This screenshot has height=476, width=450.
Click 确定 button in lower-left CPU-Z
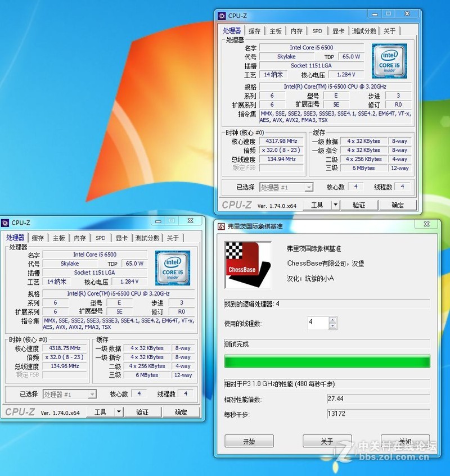181,412
